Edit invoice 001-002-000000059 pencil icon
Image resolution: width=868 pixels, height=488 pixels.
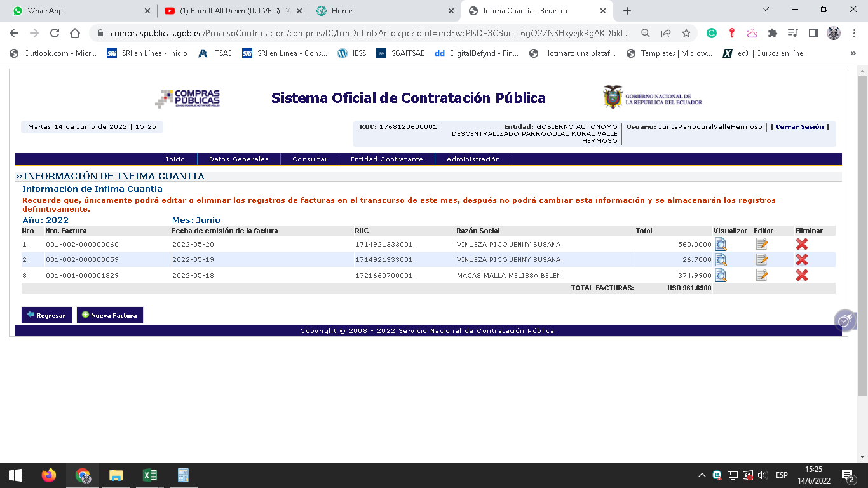point(761,259)
